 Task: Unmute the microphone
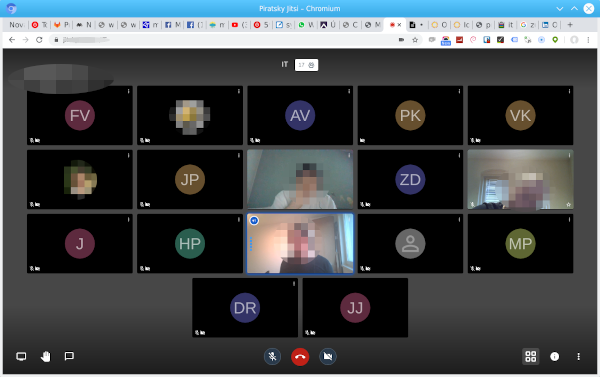click(x=272, y=357)
